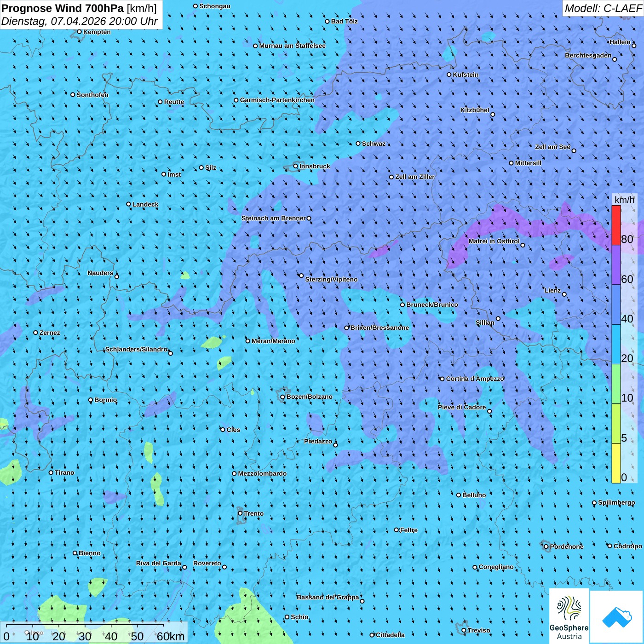Click the blue cloud-arrow logo icon
Screen dimensions: 644x644
point(617,617)
